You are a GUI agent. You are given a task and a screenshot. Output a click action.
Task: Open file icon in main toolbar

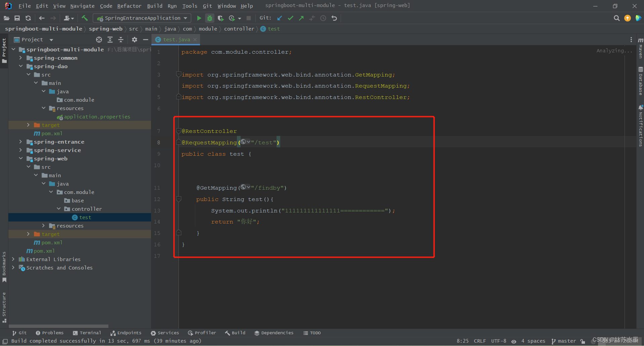[6, 18]
